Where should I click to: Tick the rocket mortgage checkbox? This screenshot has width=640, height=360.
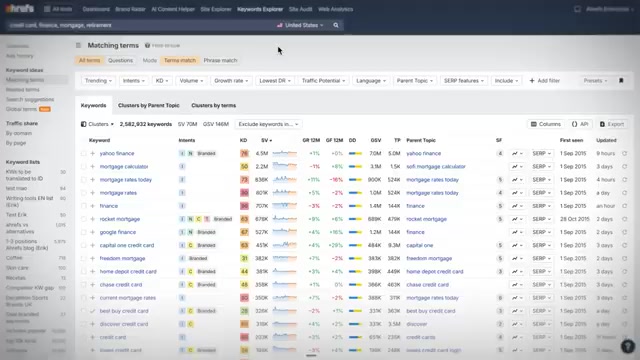[83, 219]
